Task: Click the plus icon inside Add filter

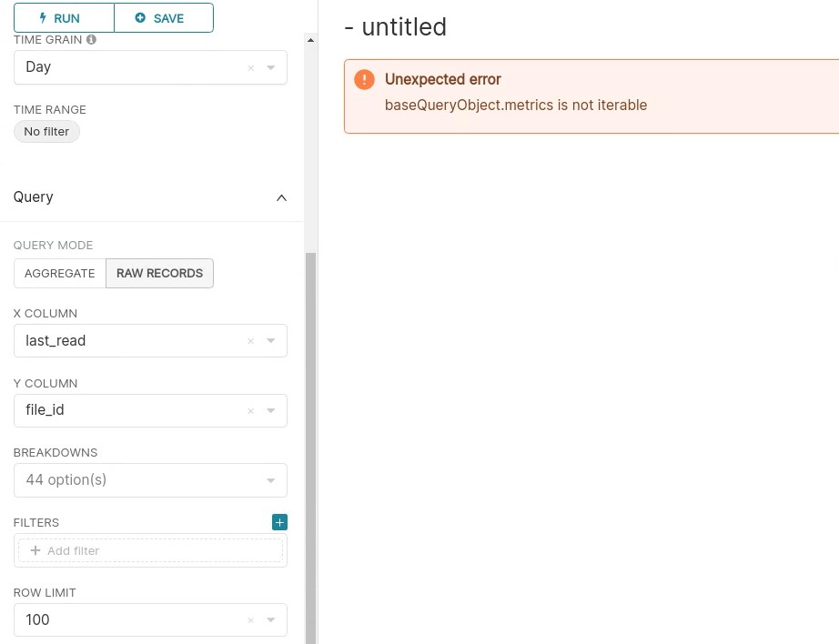Action: tap(35, 550)
